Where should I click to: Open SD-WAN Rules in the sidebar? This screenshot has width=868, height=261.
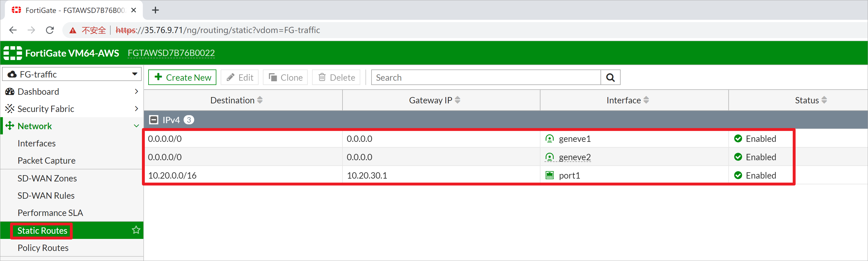tap(46, 196)
